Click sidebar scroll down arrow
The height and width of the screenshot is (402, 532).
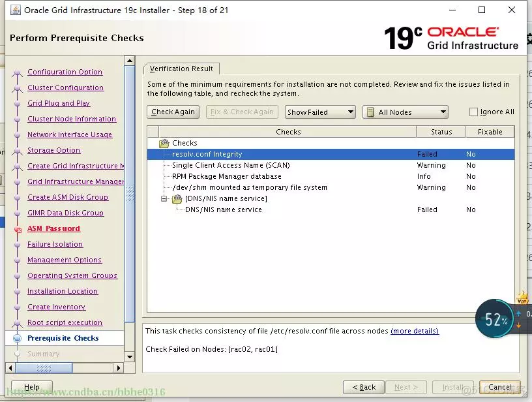(x=130, y=357)
